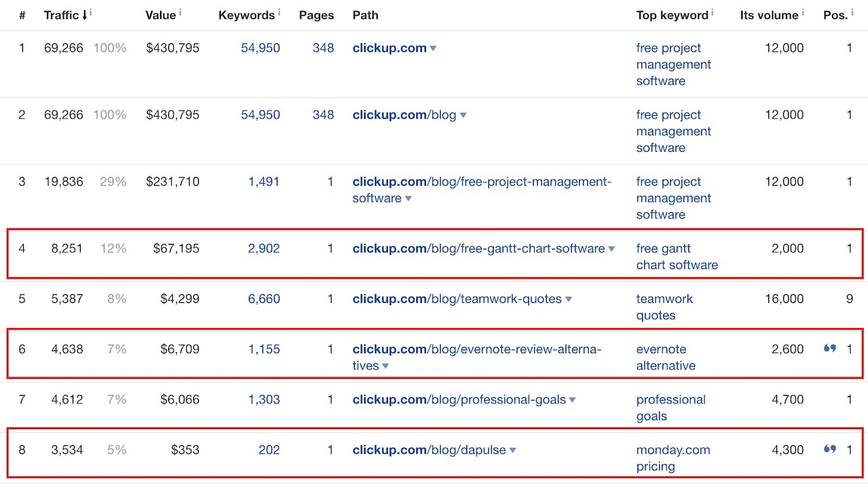Image resolution: width=868 pixels, height=488 pixels.
Task: Open dropdown beside professional-goals path
Action: coord(572,401)
